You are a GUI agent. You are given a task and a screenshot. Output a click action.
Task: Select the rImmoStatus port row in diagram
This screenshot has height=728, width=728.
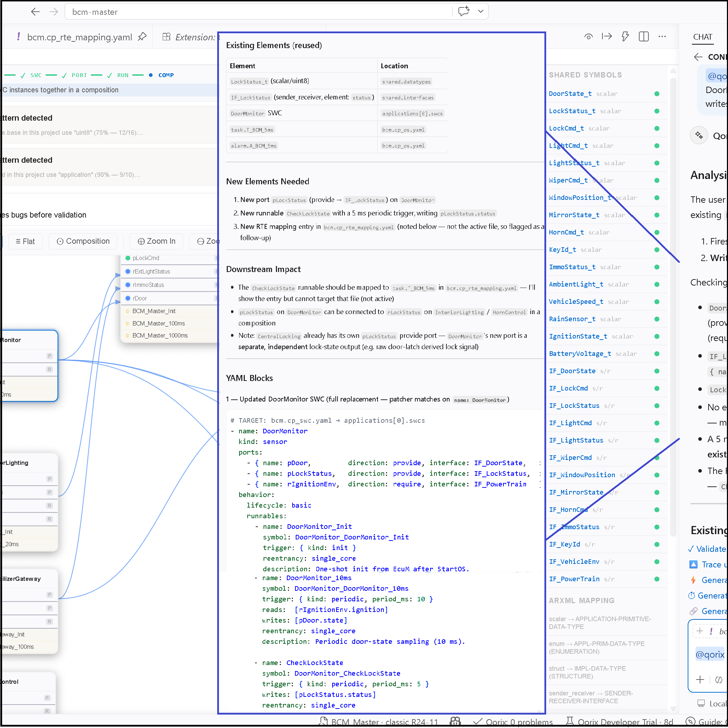click(169, 285)
